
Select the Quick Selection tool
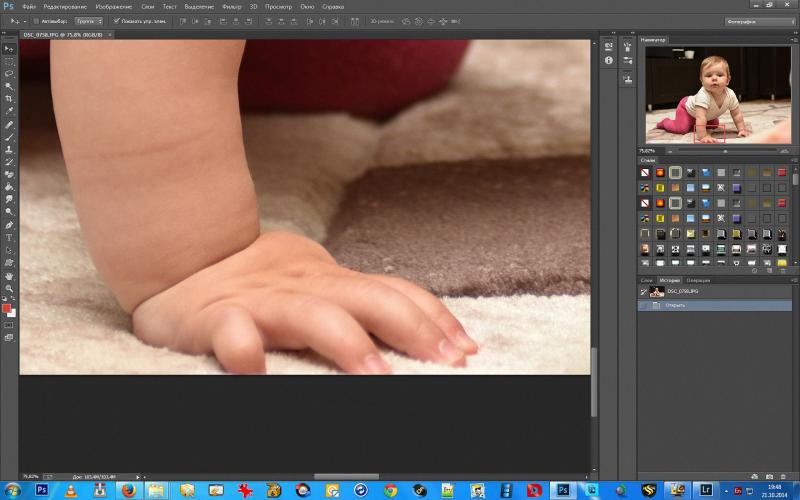click(9, 86)
